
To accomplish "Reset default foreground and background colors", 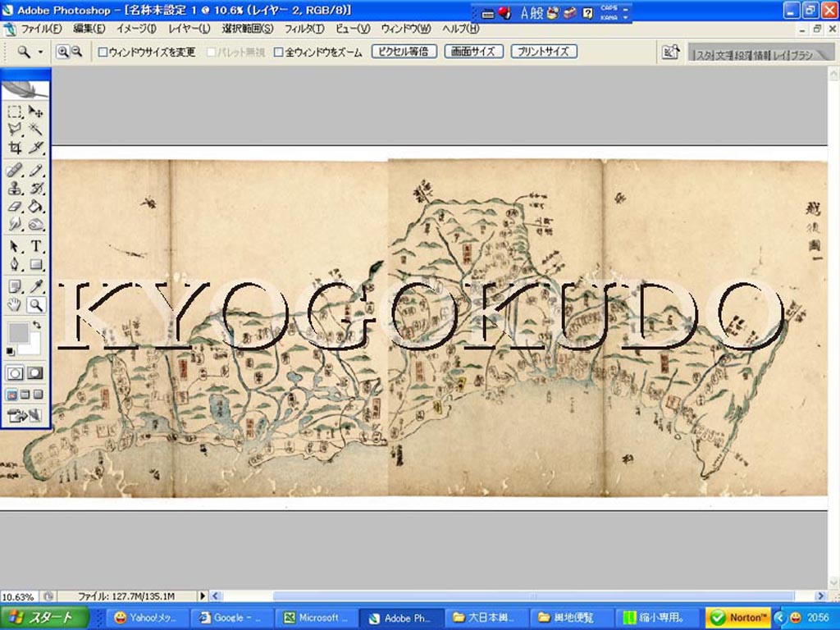I will [x=10, y=351].
